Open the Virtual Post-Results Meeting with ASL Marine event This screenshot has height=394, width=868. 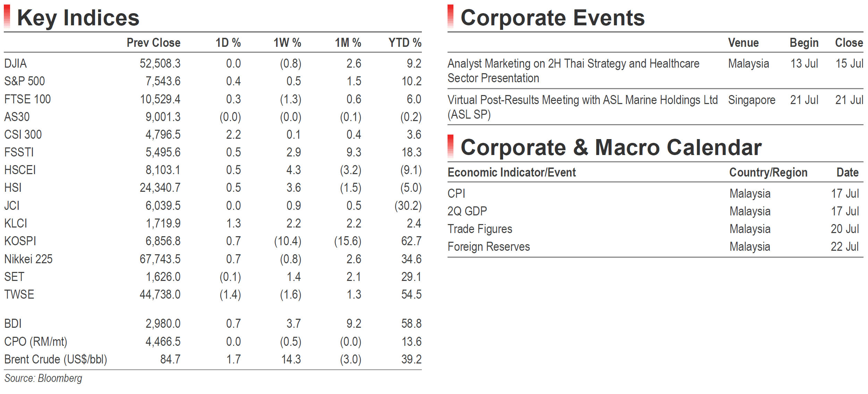pos(582,107)
